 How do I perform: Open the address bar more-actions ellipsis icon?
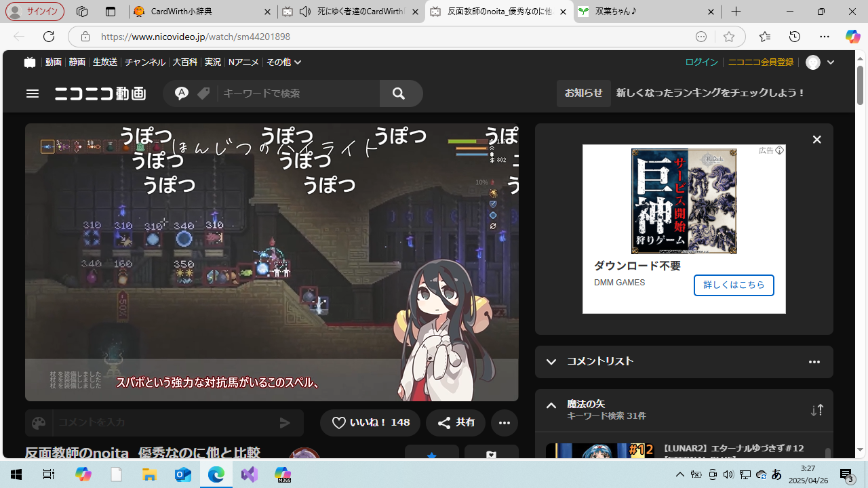point(701,37)
